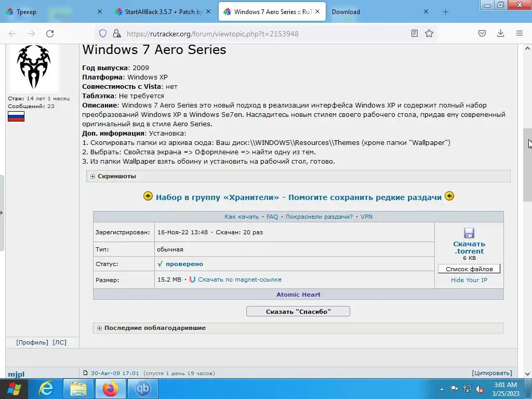Launch Internet Explorer from taskbar

click(x=46, y=389)
